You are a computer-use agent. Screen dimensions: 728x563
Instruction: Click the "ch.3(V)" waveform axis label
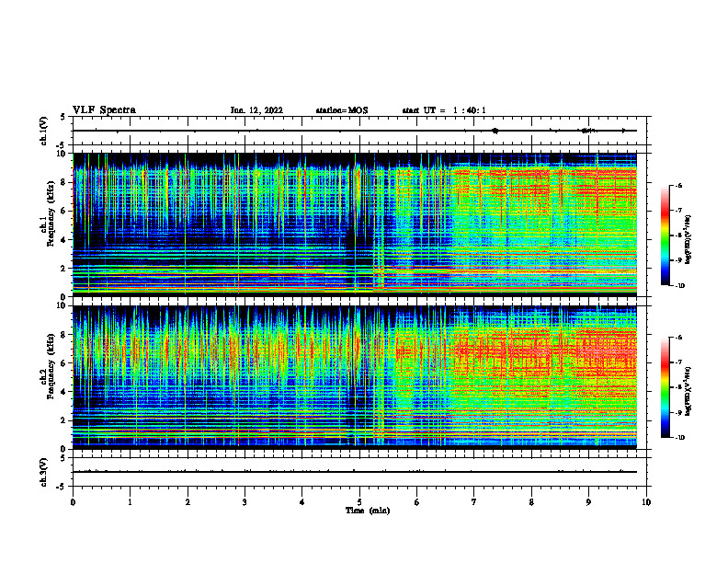[44, 472]
